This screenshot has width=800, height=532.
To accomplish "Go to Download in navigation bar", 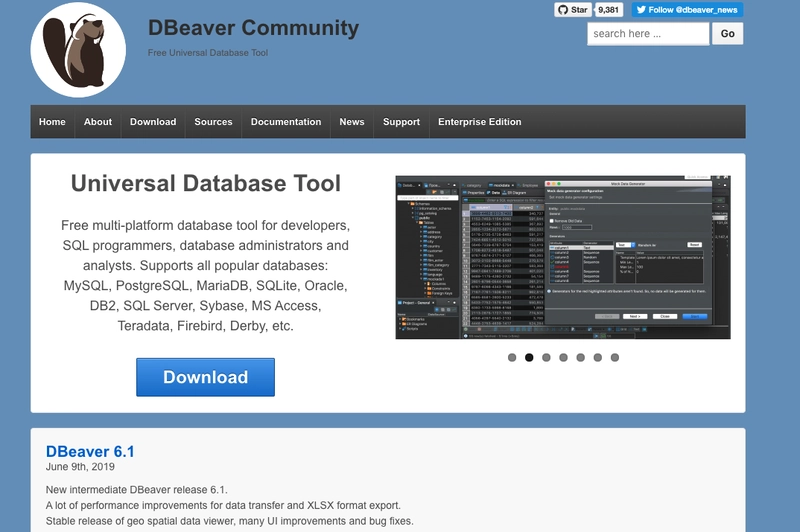I will click(x=153, y=122).
